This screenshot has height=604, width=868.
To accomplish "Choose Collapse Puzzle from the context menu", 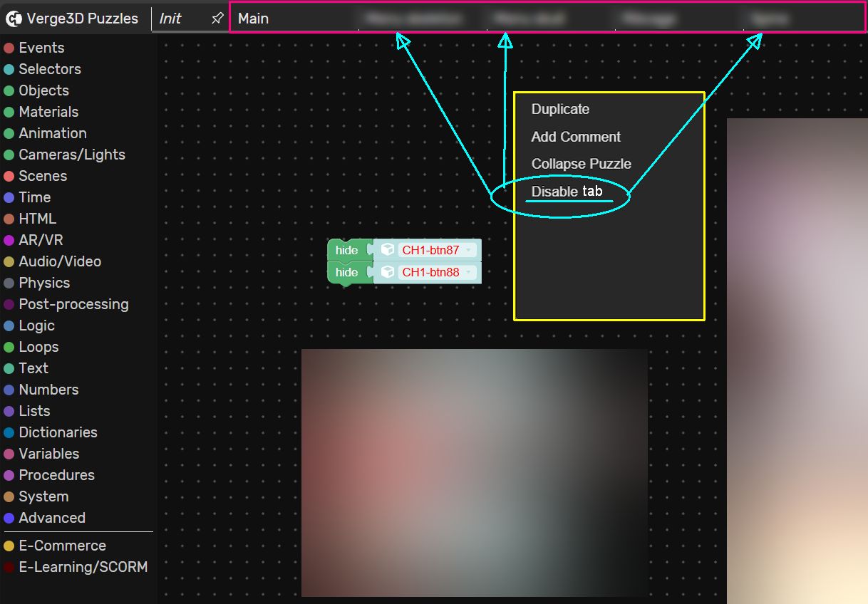I will [582, 164].
